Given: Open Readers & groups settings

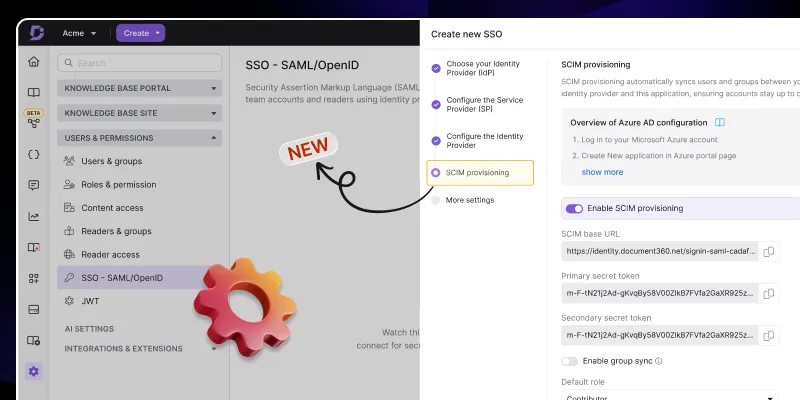Looking at the screenshot, I should 116,231.
